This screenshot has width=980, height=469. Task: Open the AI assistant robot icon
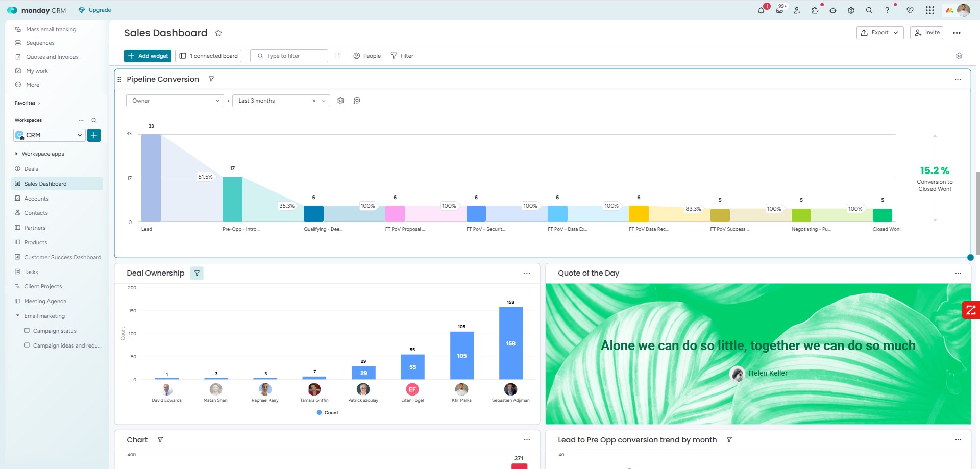coord(833,10)
